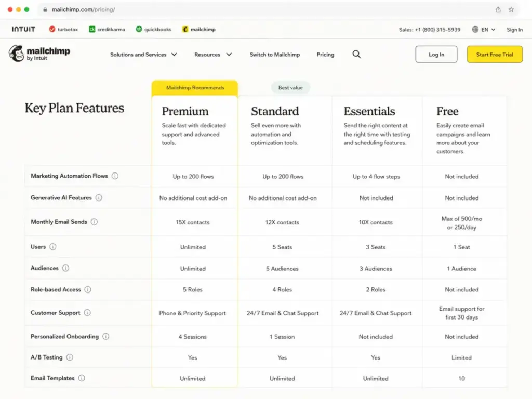Click the Mailchimp Recommends badge

coord(195,88)
